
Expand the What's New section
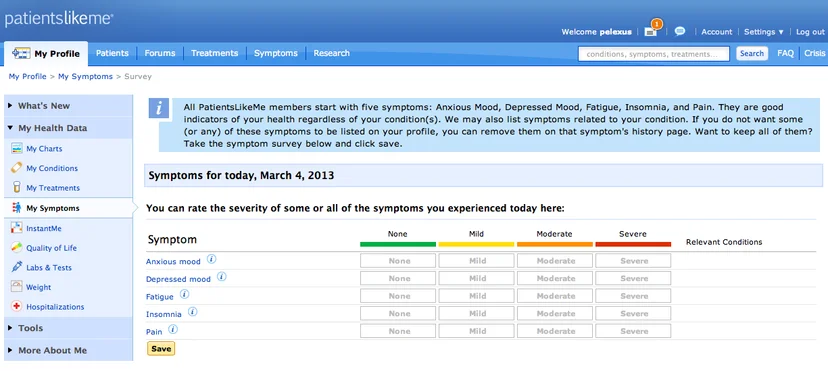click(68, 106)
